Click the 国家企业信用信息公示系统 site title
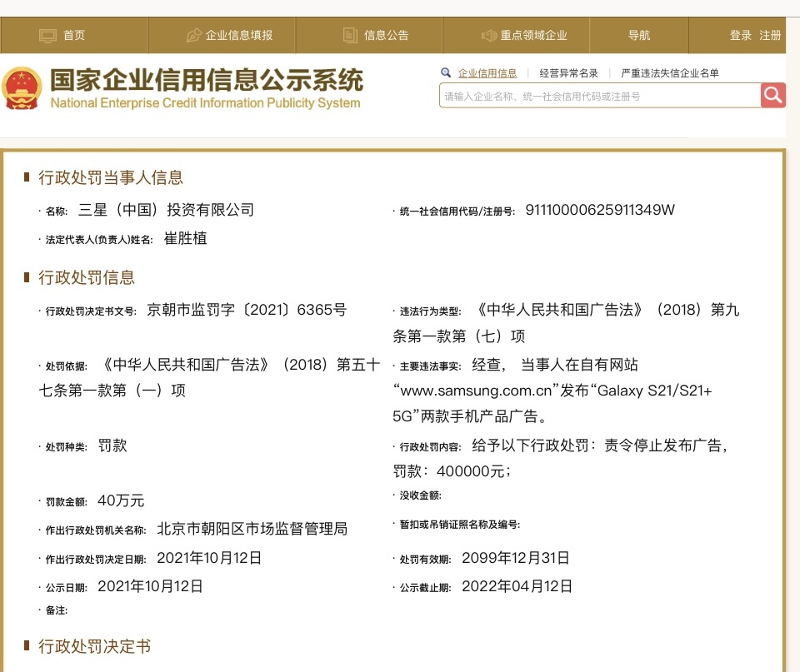 point(207,80)
